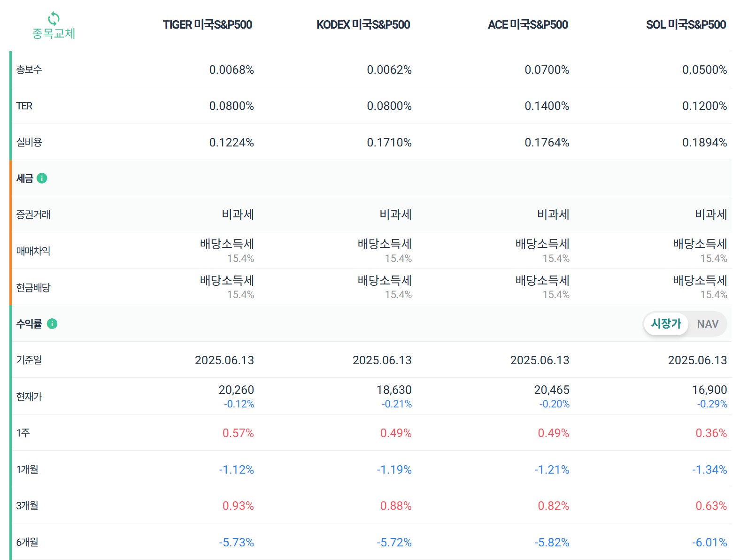
Task: Click ACE 3개월 return 0.82%
Action: (554, 506)
